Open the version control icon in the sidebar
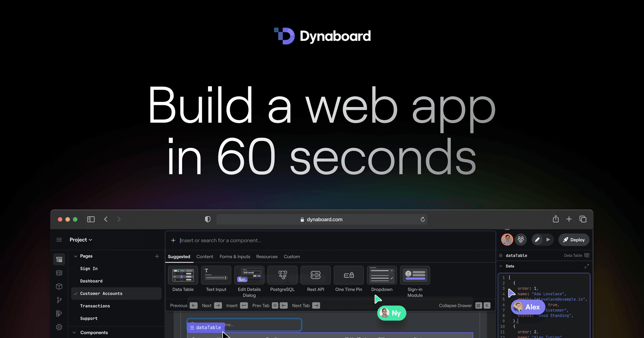The width and height of the screenshot is (644, 338). click(x=59, y=300)
